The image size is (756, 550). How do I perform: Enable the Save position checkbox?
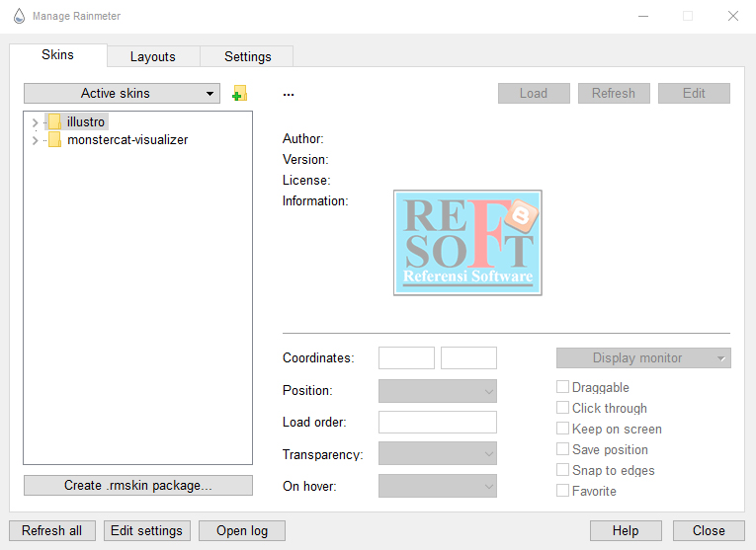click(562, 449)
